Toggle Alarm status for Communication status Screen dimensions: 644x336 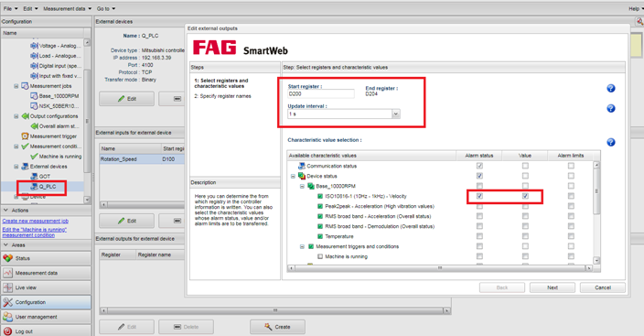click(479, 166)
